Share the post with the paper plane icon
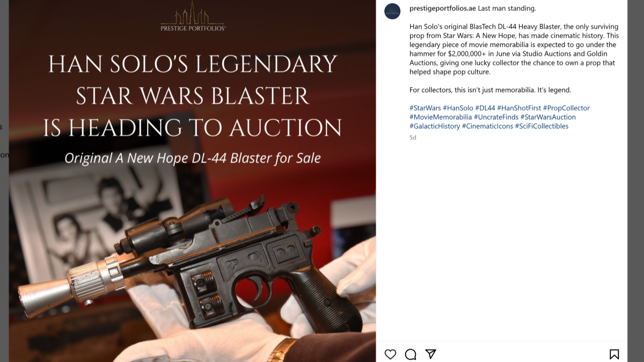Screen dimensions: 644x362 (x=430, y=354)
